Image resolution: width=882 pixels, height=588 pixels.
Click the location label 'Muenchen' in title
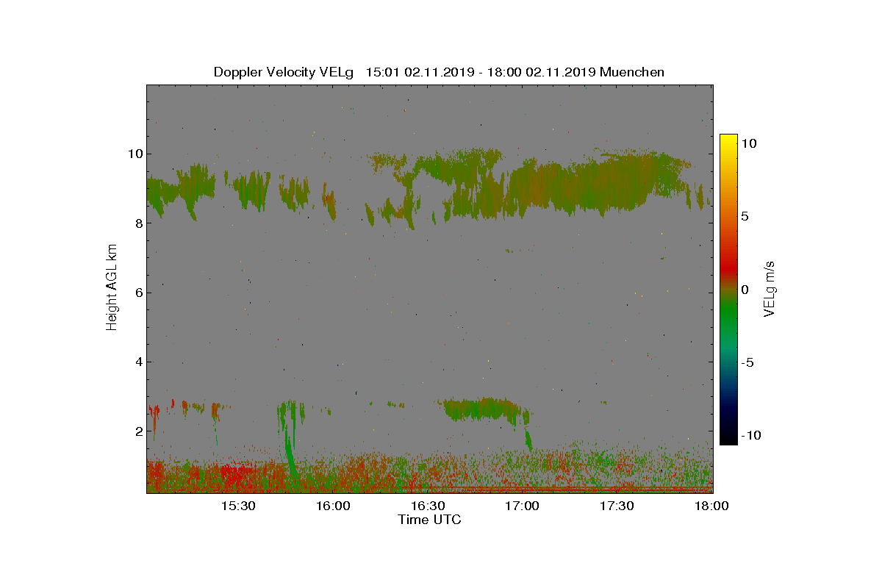tap(632, 72)
